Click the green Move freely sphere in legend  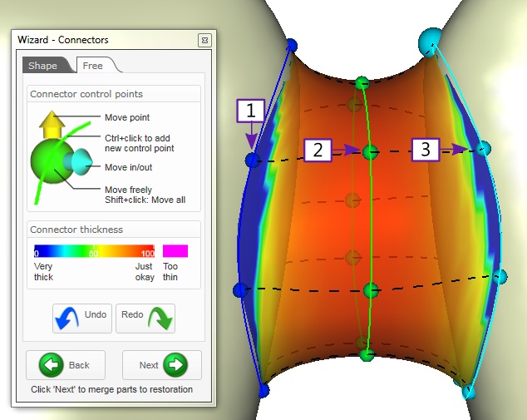point(51,161)
